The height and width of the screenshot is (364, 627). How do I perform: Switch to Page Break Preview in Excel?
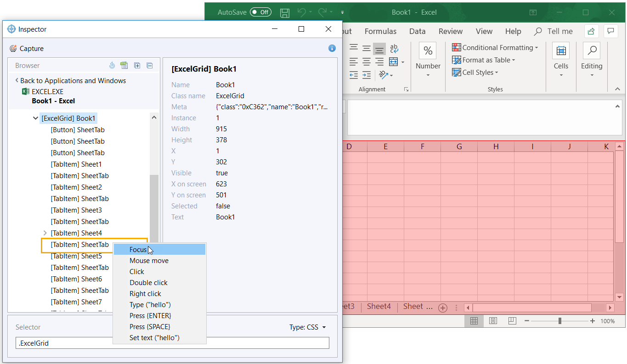512,321
